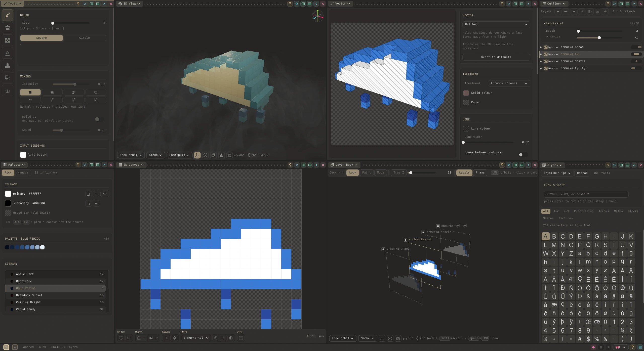
Task: Click the Move button in Layer Deck
Action: click(380, 172)
